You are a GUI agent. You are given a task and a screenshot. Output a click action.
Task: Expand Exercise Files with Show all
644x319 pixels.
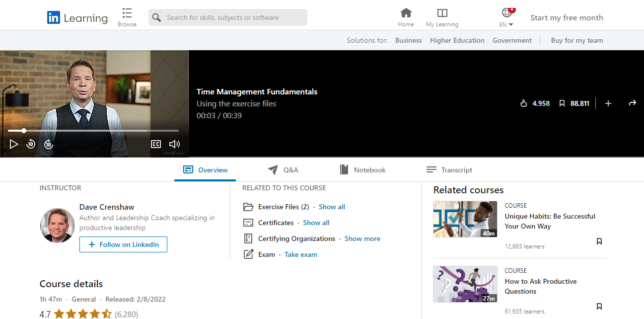click(332, 207)
